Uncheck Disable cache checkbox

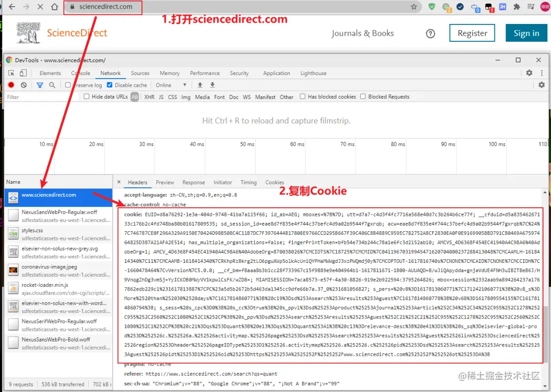click(x=110, y=85)
